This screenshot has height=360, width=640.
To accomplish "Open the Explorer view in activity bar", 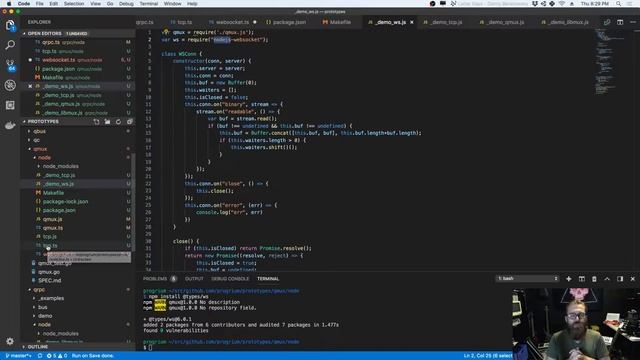I will pos(10,25).
